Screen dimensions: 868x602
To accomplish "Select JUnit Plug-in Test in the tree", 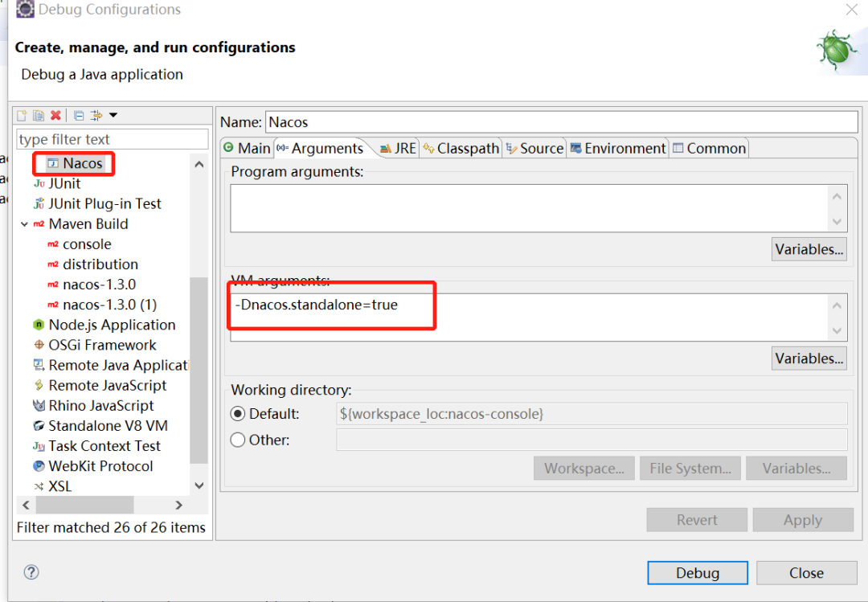I will pyautogui.click(x=97, y=204).
